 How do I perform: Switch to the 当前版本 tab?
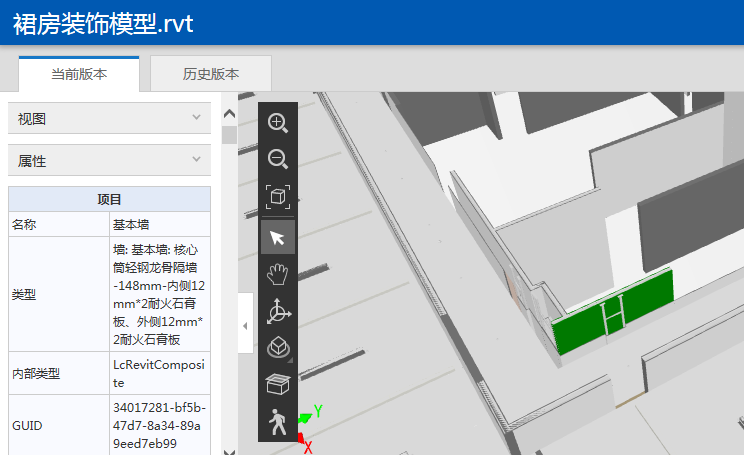coord(79,74)
